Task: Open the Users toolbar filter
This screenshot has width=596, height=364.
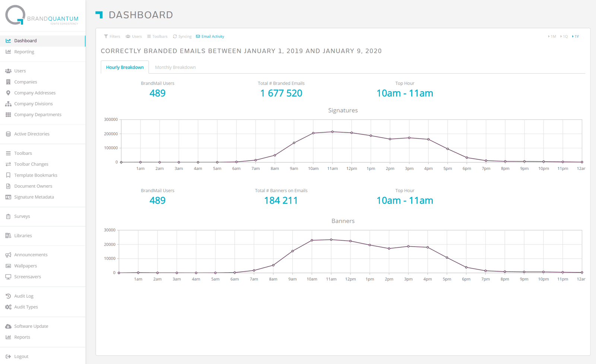Action: [x=134, y=37]
